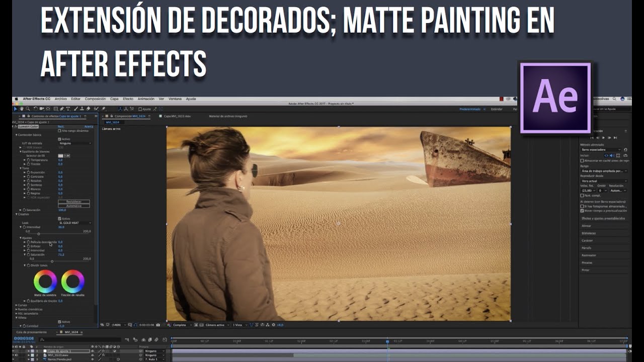This screenshot has width=644, height=362.
Task: Adjust the Intensidad slider under Look
Action: tap(38, 234)
